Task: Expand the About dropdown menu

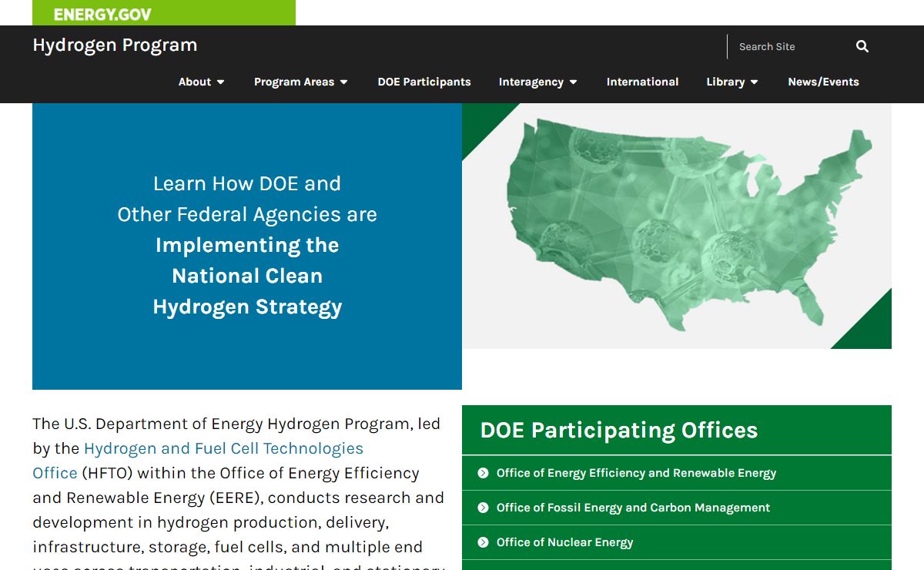Action: point(202,82)
